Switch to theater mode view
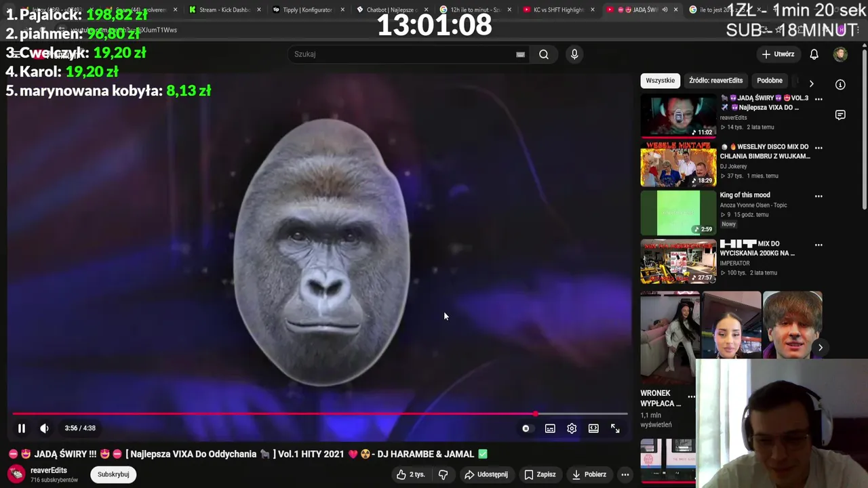 [x=593, y=428]
